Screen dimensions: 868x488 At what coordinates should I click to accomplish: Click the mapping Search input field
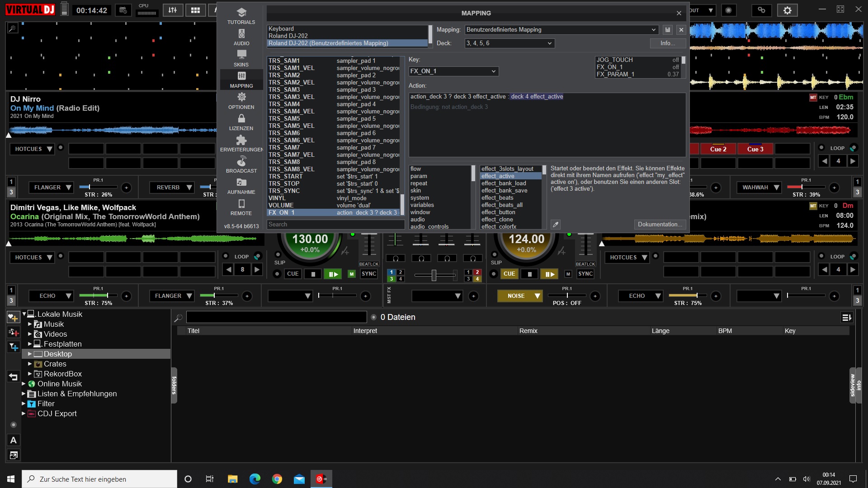tap(335, 225)
